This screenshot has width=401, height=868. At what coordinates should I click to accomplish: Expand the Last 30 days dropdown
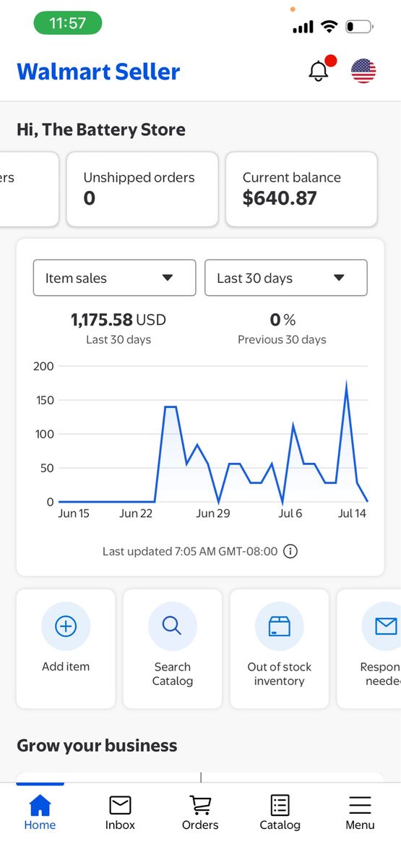click(x=286, y=278)
